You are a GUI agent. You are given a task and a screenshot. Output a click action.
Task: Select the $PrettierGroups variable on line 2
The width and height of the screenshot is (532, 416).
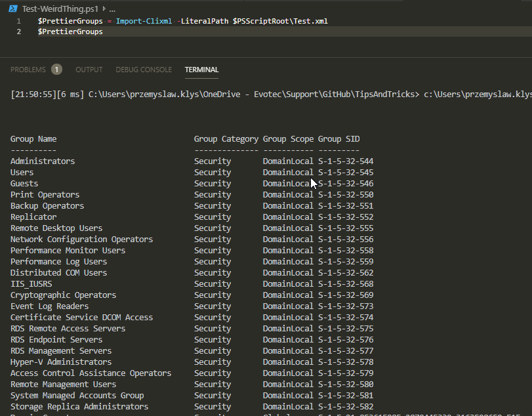[x=70, y=31]
